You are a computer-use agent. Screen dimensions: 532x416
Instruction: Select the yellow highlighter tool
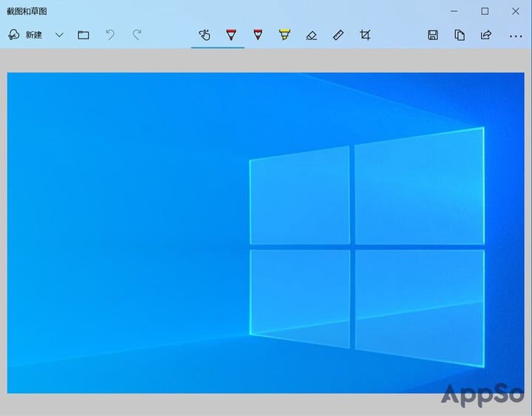[284, 35]
